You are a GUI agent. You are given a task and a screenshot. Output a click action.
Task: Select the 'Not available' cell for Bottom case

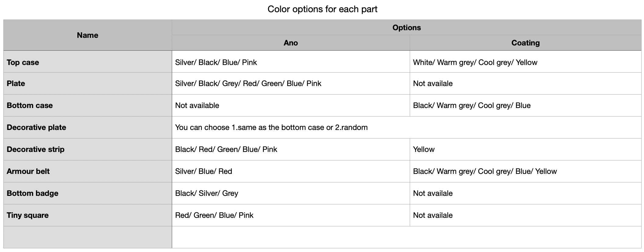pyautogui.click(x=197, y=106)
